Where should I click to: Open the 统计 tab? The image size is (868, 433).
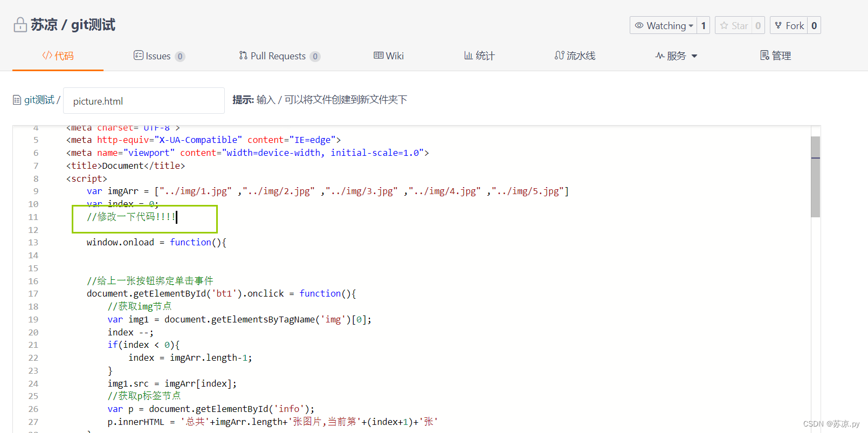(479, 56)
